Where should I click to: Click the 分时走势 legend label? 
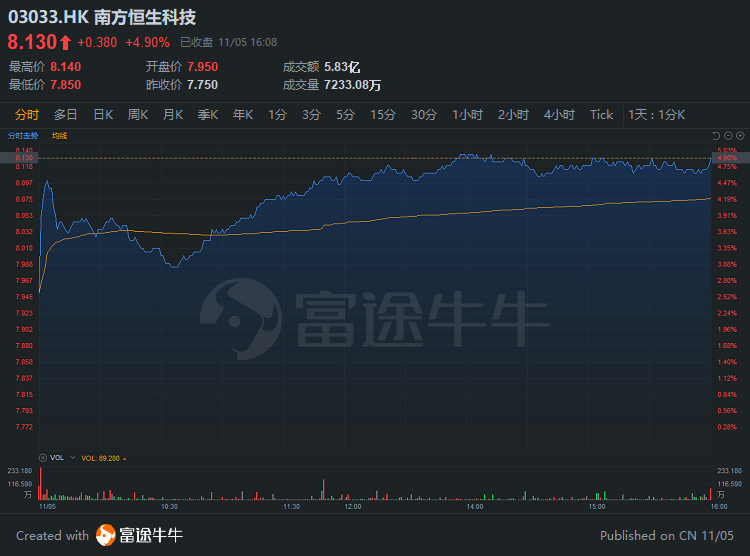click(x=23, y=136)
